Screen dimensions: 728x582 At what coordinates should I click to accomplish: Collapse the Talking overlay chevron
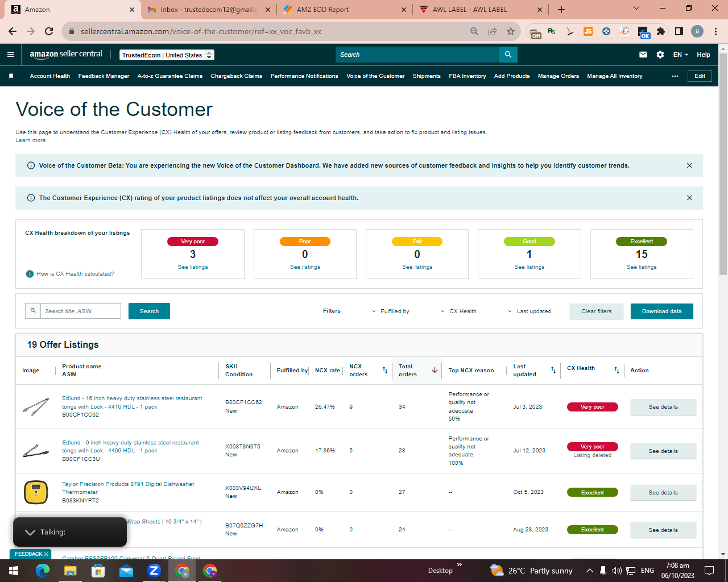pyautogui.click(x=30, y=532)
